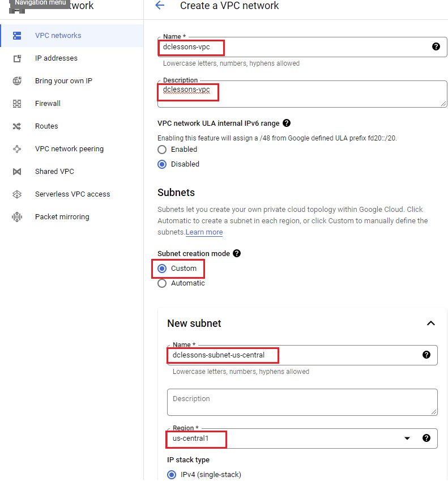Select the Enabled IPv6 range radio
This screenshot has height=481, width=448.
[162, 150]
